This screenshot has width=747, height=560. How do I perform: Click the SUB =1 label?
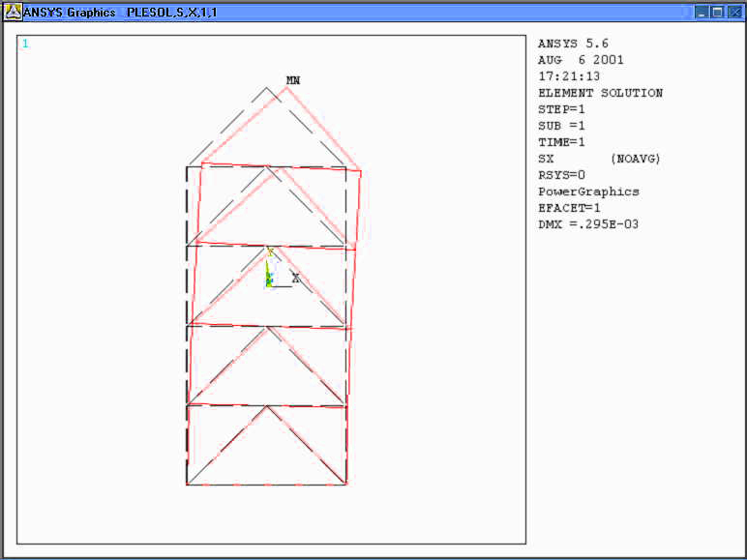(x=561, y=126)
